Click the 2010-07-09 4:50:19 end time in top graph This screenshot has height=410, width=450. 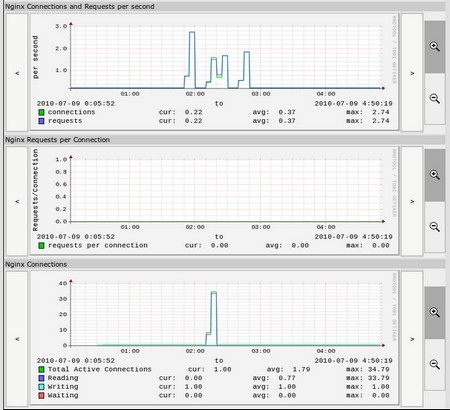point(353,103)
